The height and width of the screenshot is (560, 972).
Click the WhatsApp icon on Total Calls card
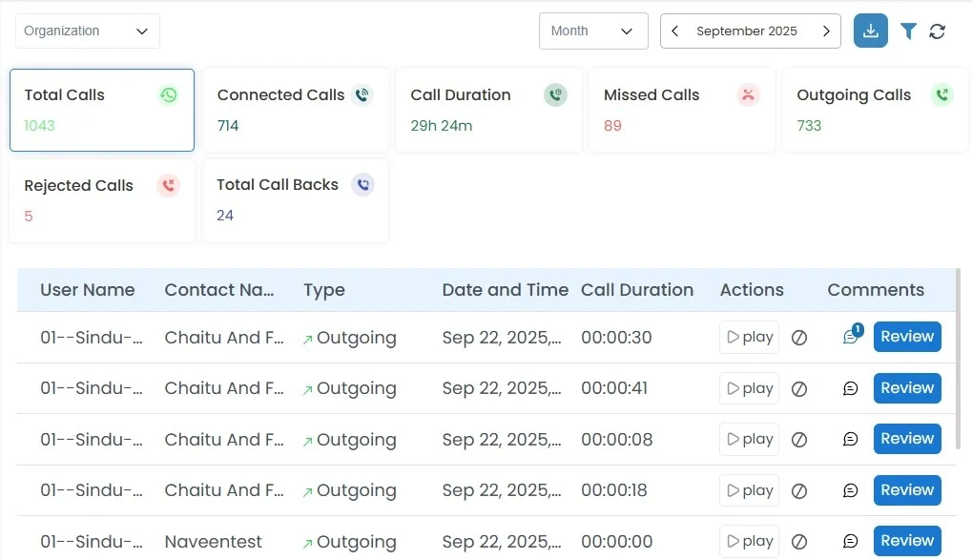click(x=168, y=94)
